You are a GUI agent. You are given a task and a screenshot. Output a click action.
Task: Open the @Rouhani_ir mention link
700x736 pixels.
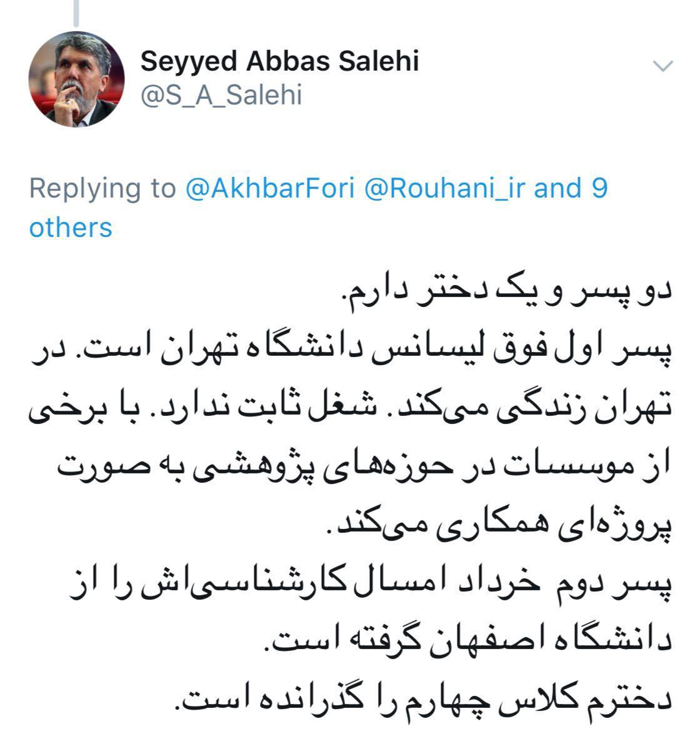444,188
